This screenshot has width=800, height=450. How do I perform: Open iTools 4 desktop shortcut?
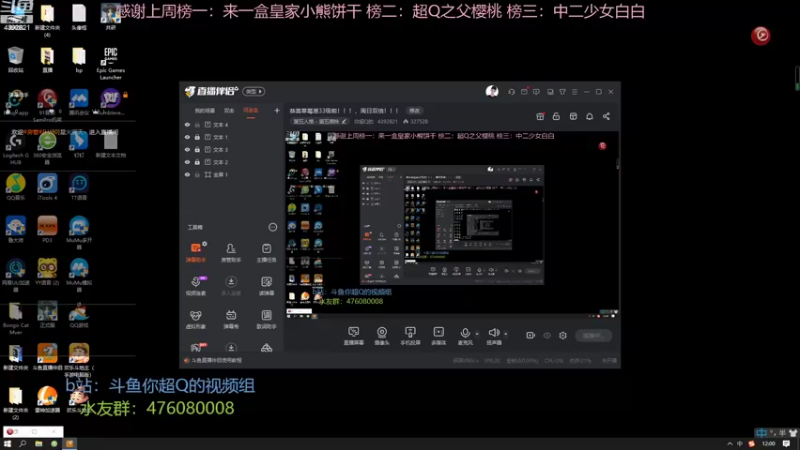coord(47,187)
